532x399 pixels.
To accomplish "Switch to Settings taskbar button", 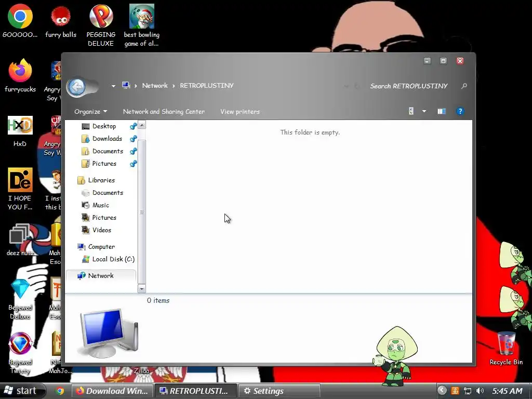I will (x=280, y=391).
